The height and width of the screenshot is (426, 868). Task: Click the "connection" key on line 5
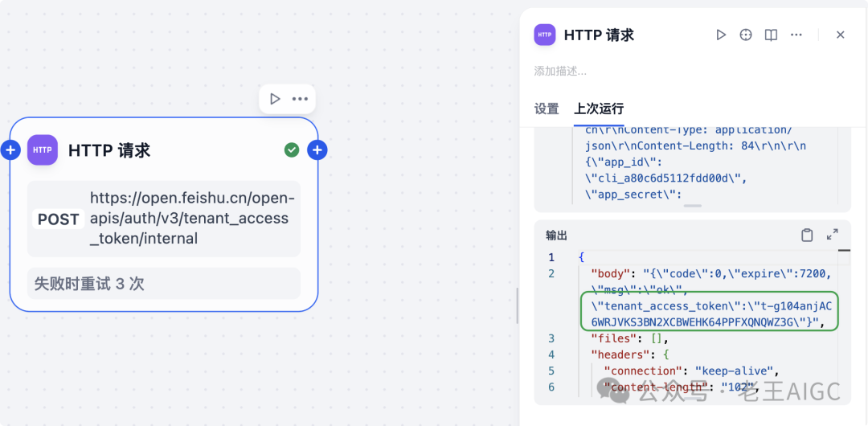pos(643,370)
